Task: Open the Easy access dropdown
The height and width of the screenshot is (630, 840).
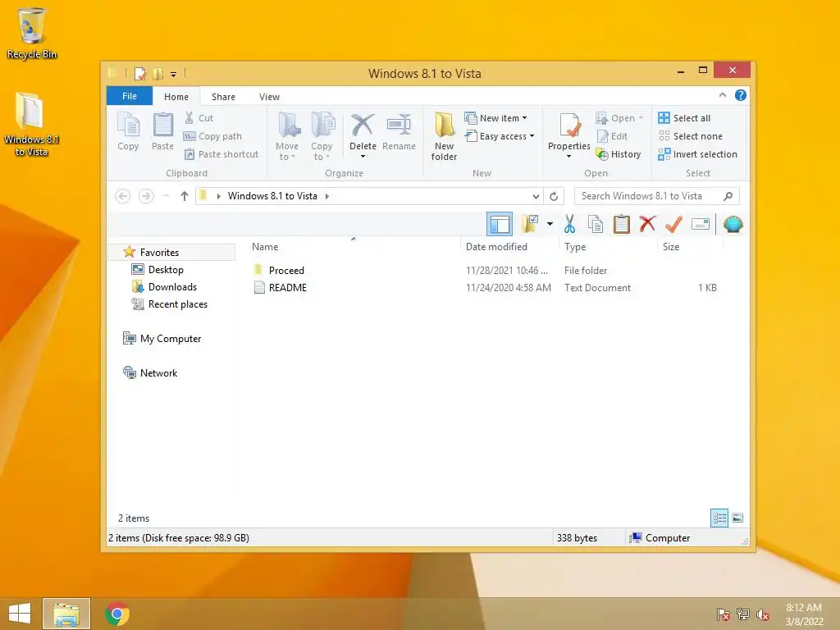Action: [500, 136]
